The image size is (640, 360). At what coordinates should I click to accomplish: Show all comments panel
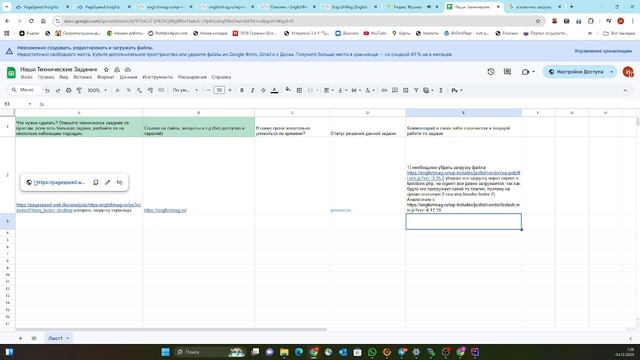tap(507, 72)
